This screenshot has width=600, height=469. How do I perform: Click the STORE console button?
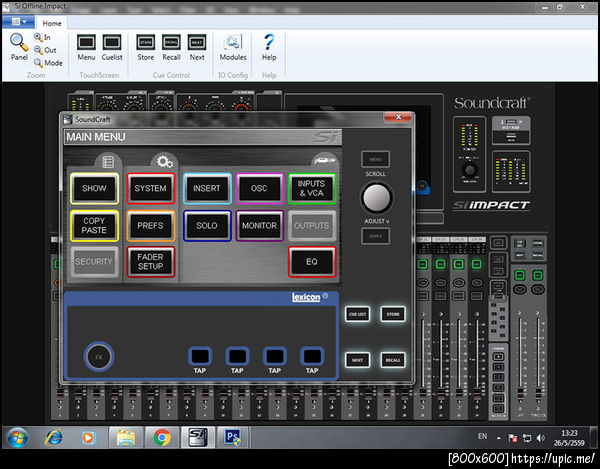point(393,314)
